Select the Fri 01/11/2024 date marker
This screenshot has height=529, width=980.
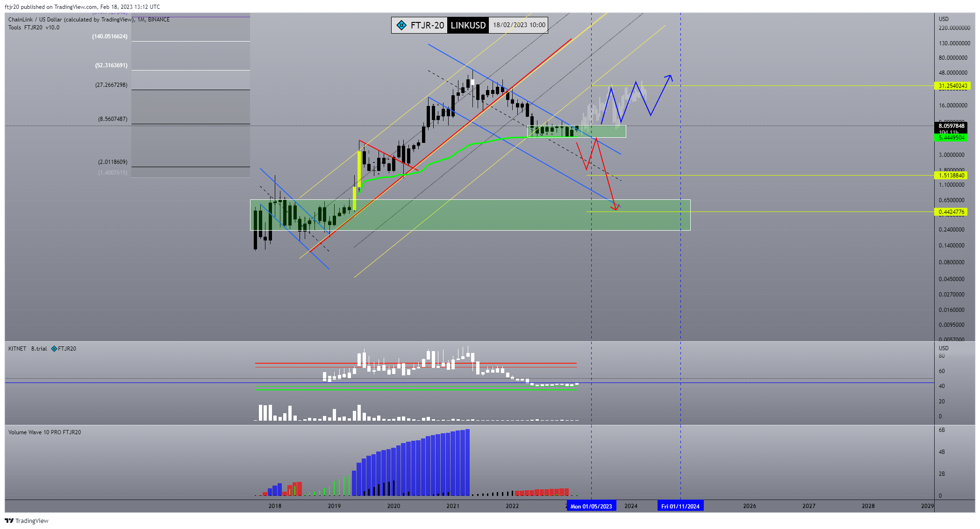click(680, 506)
